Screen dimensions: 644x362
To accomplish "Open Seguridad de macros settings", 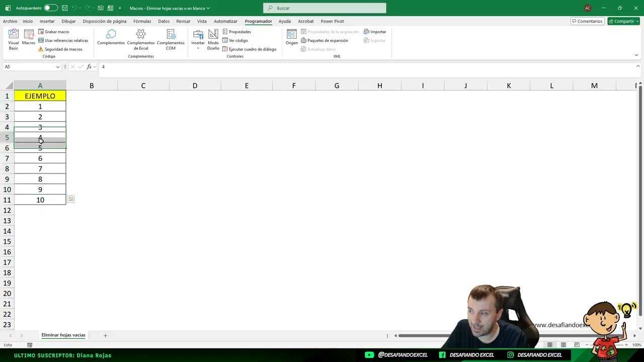I will (60, 49).
